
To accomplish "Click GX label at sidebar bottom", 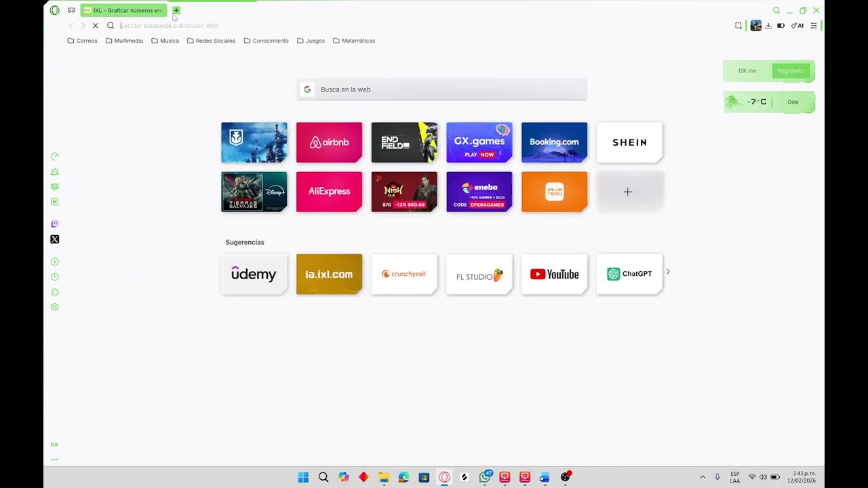I will [55, 445].
